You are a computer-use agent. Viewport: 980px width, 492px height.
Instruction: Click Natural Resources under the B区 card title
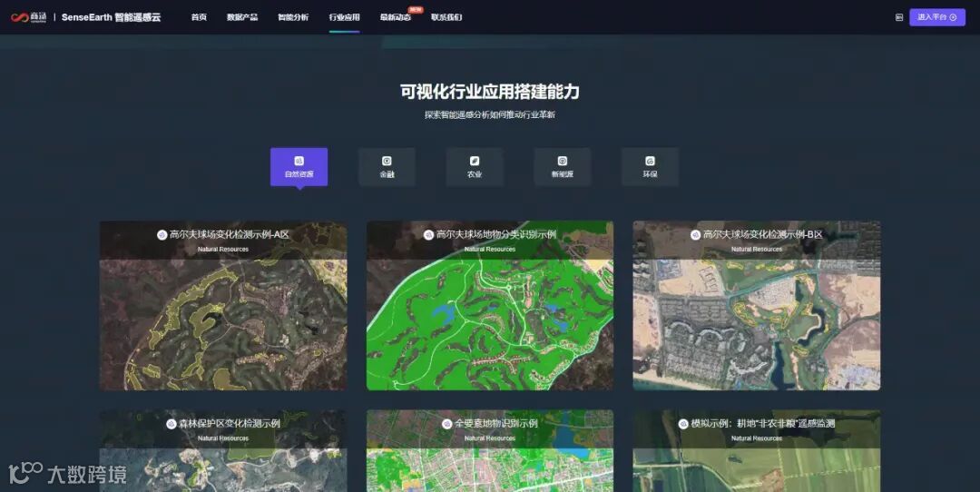[x=757, y=250]
